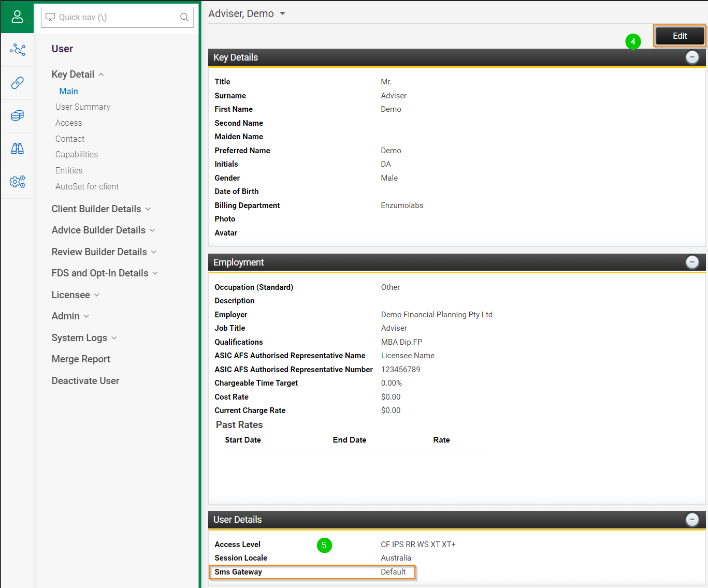Click the Occupation (Standard) Other value
This screenshot has width=708, height=588.
click(391, 287)
